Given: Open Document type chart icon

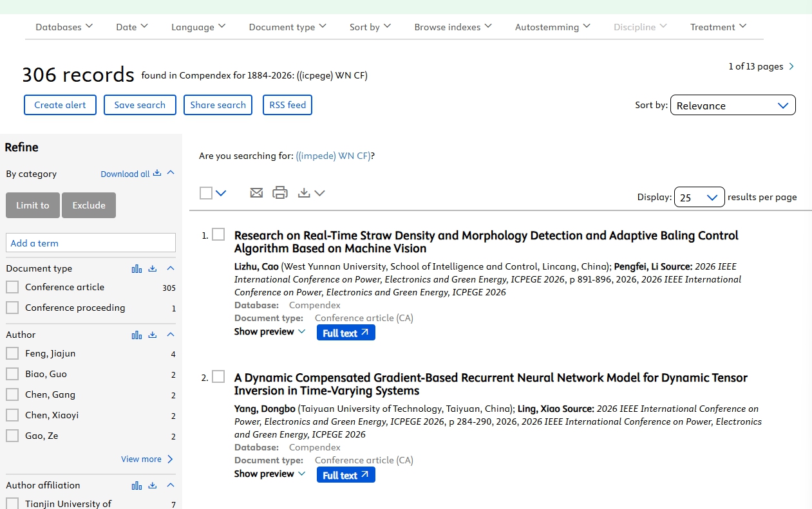Looking at the screenshot, I should pos(137,268).
